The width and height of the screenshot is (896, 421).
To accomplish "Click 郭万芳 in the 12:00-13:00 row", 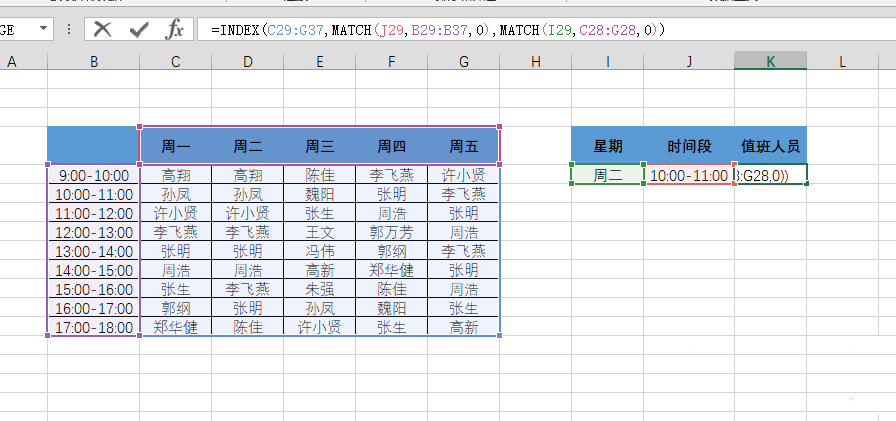I will pyautogui.click(x=391, y=232).
